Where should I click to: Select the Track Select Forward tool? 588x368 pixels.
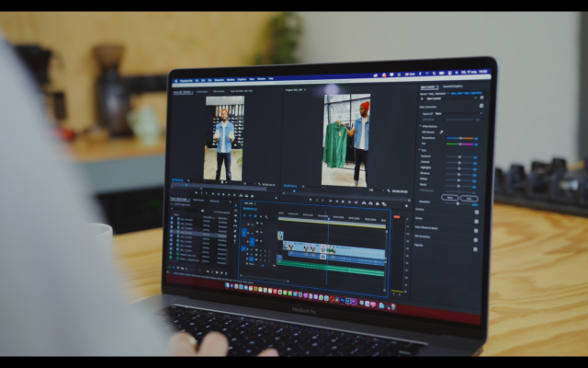click(x=235, y=211)
